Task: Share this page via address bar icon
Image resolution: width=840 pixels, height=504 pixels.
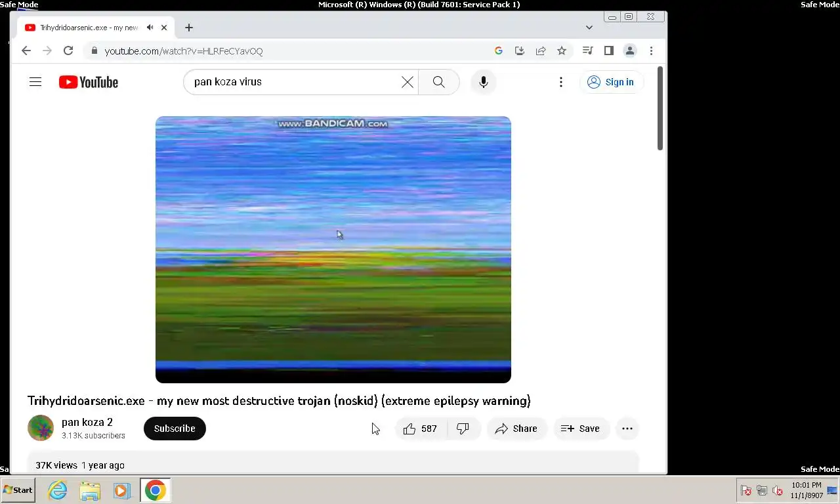Action: 541,51
